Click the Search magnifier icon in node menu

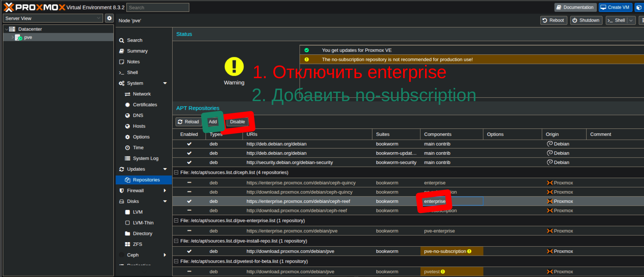pos(122,41)
